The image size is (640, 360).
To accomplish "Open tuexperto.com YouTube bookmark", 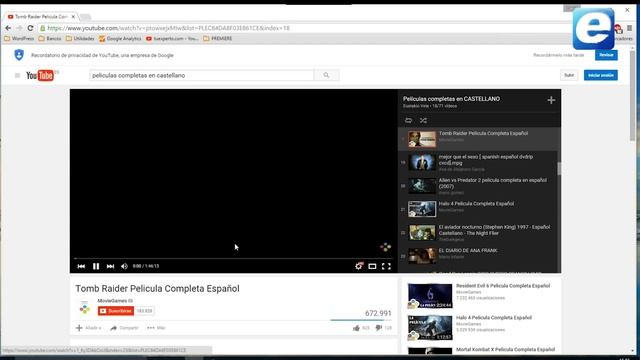I will (172, 39).
